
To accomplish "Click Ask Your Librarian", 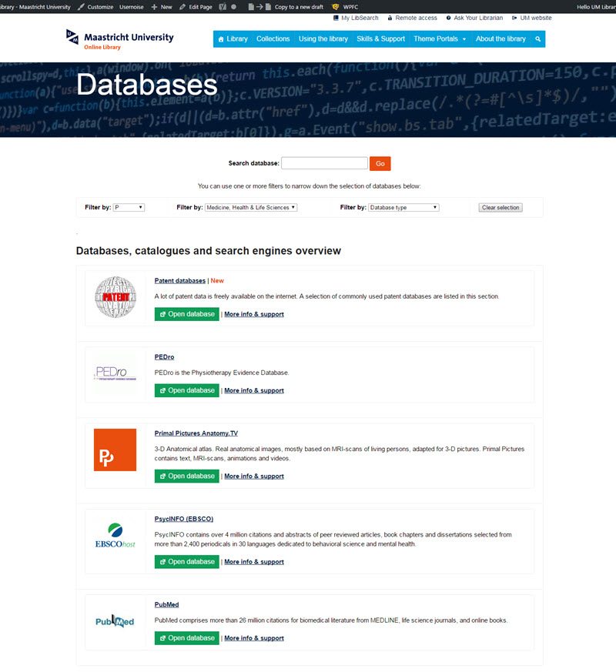I will (474, 18).
